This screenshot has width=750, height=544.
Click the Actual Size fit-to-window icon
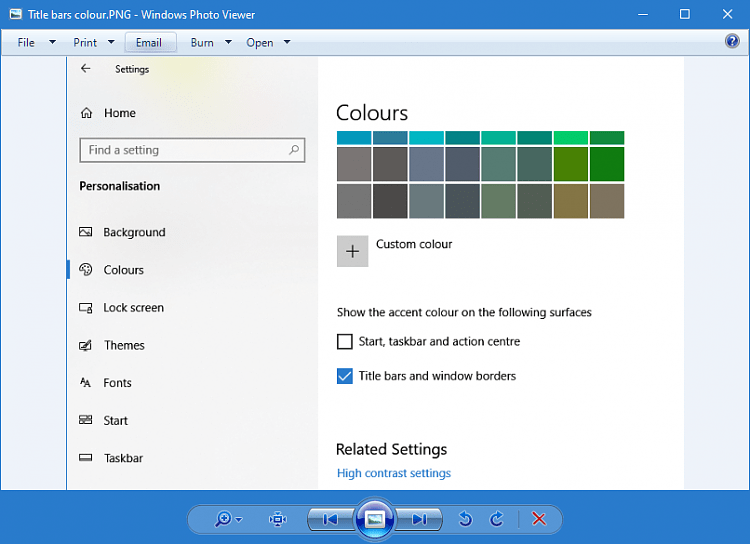tap(278, 519)
